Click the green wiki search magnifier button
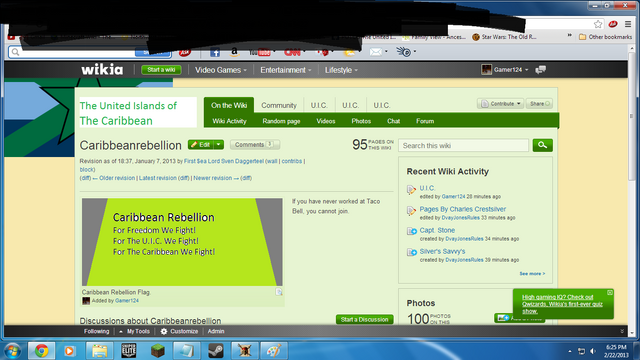Image resolution: width=640 pixels, height=360 pixels. click(x=542, y=145)
